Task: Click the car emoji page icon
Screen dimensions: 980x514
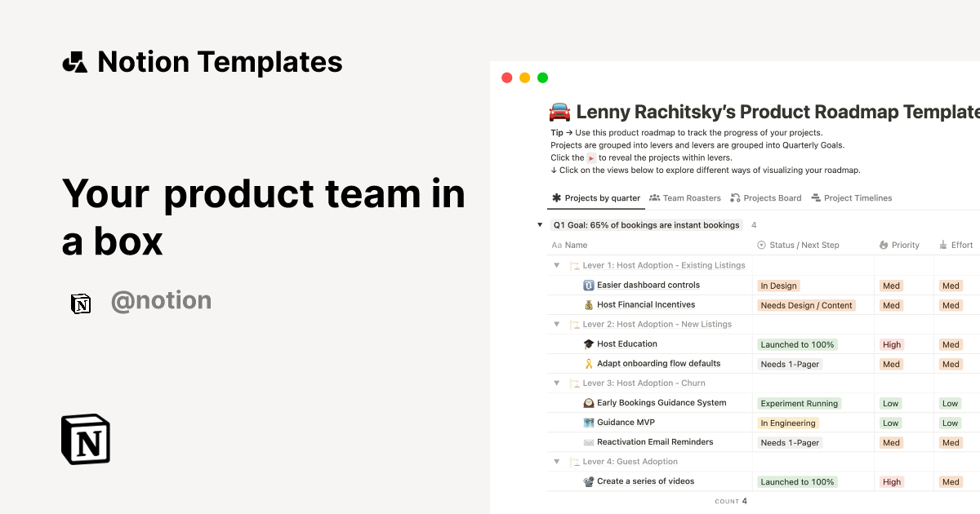Action: [x=559, y=111]
